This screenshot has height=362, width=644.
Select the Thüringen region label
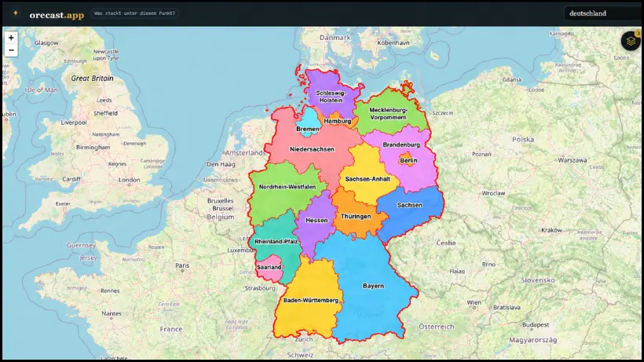point(356,217)
